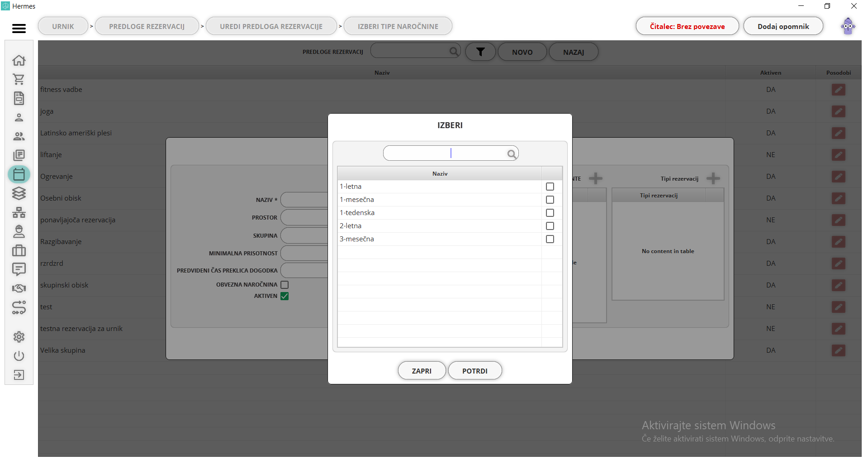Sort by Naziv column in IZBERI dialog
868x465 pixels.
coord(440,173)
